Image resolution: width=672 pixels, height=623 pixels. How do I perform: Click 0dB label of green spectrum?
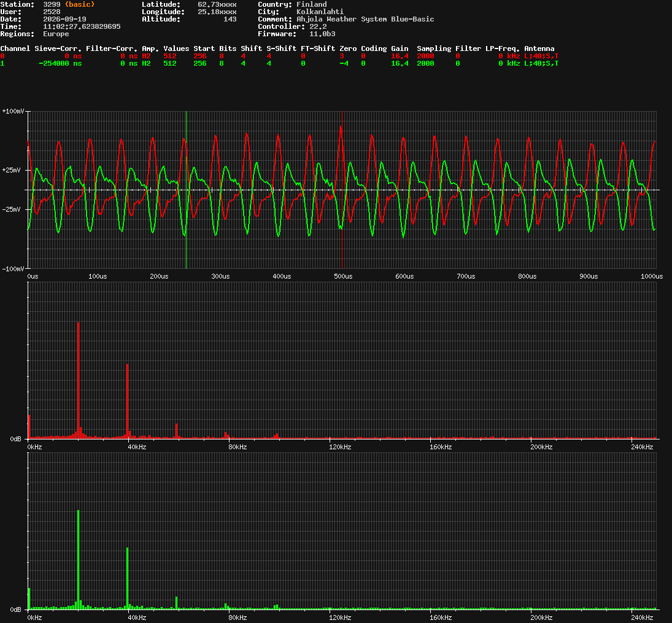pos(15,609)
